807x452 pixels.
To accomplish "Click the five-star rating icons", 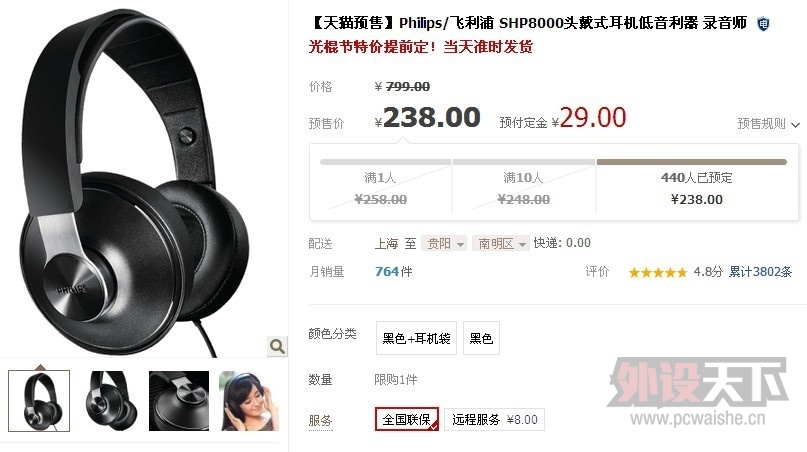I will pos(657,272).
